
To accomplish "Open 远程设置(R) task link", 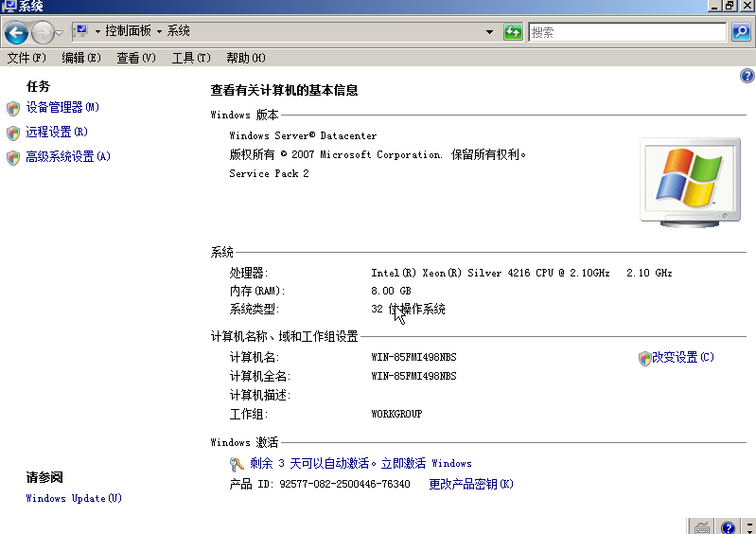I will [57, 132].
